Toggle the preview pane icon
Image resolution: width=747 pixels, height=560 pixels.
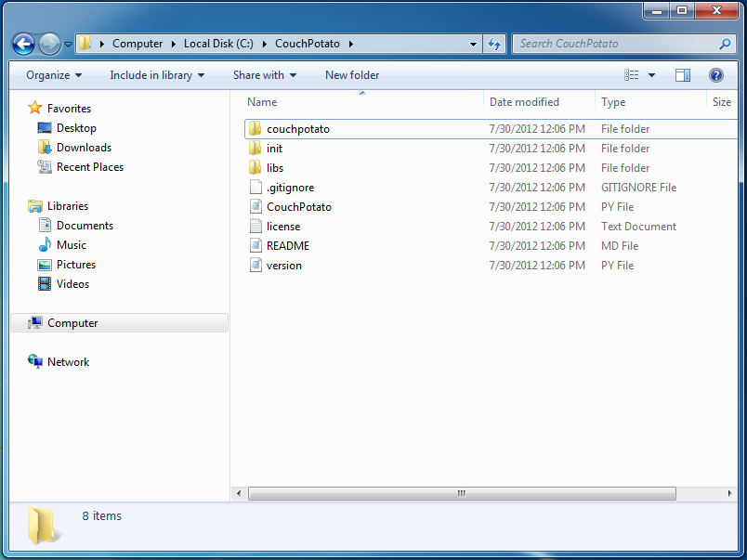click(683, 75)
